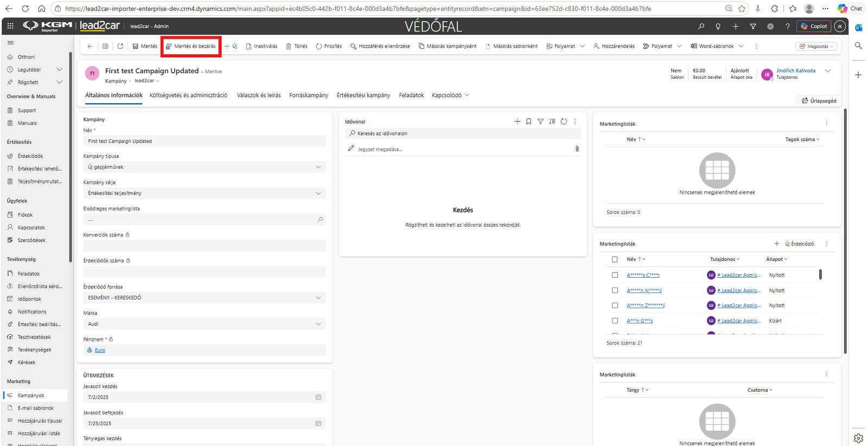The image size is (868, 446).
Task: Collapse the site map hamburger menu
Action: point(10,42)
